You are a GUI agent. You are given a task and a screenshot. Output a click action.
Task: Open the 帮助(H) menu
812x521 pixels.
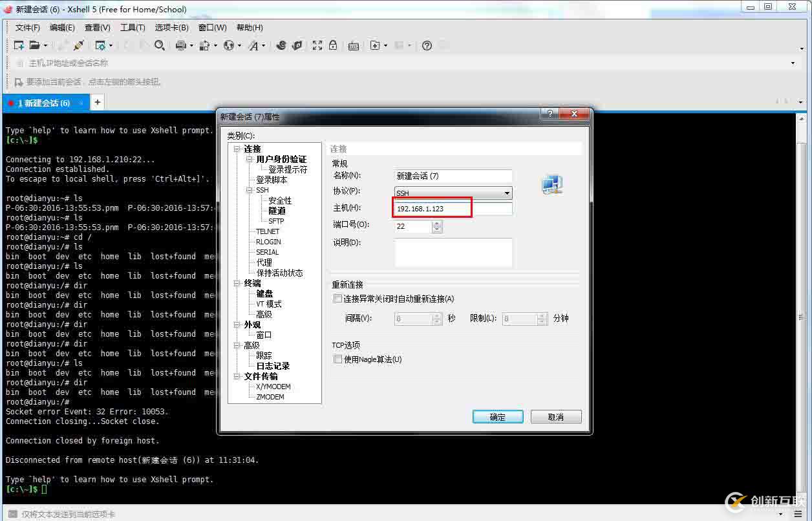click(x=250, y=28)
